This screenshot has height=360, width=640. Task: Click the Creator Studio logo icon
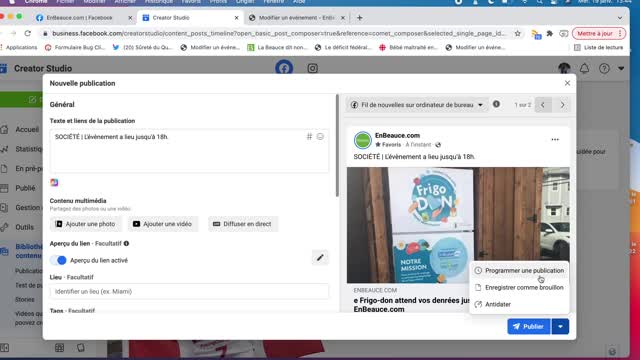point(4,68)
